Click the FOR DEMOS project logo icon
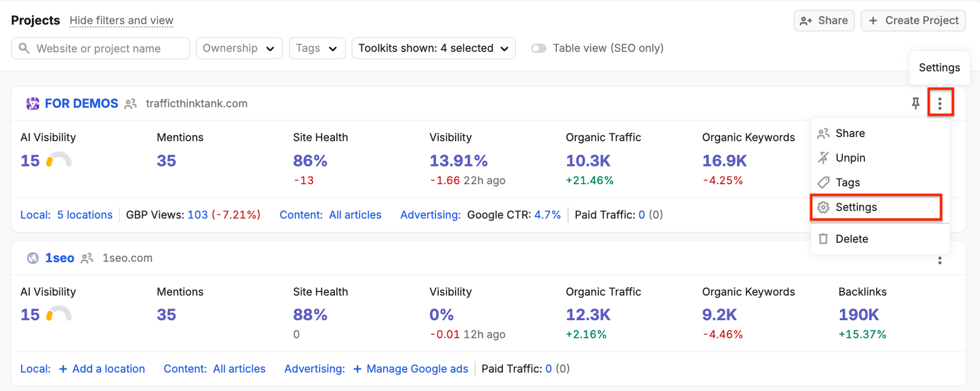The width and height of the screenshot is (980, 391). pos(32,103)
